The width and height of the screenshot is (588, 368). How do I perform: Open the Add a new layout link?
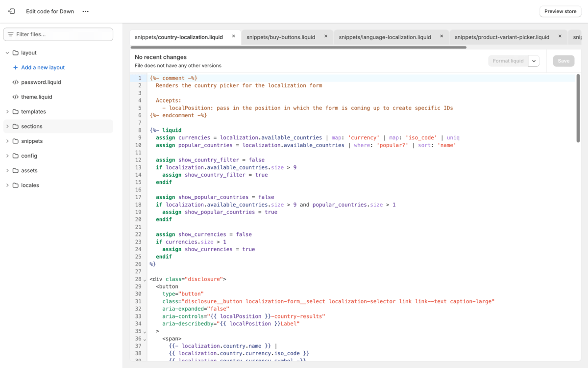(x=43, y=67)
